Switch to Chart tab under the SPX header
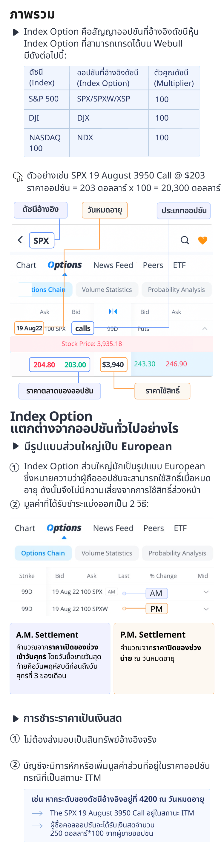The image size is (224, 868). point(26,265)
